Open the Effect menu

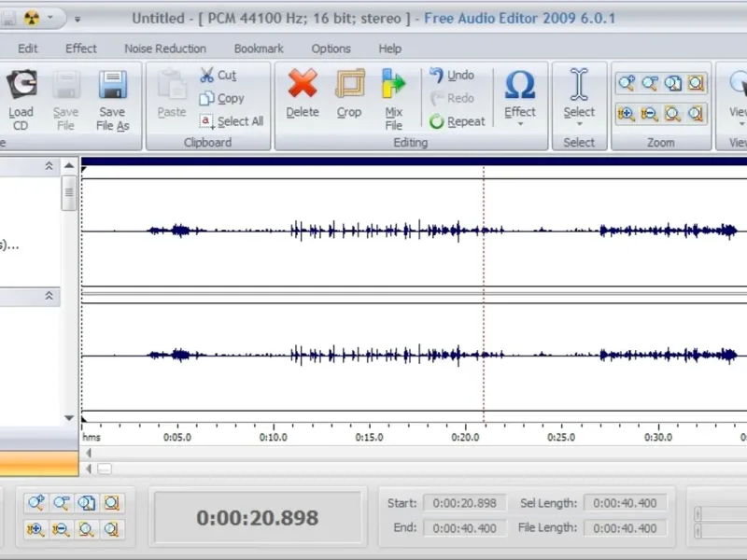coord(81,49)
